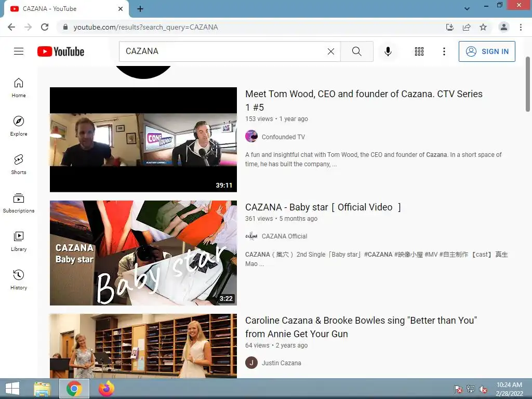The width and height of the screenshot is (532, 399).
Task: Open History in the sidebar
Action: pyautogui.click(x=19, y=280)
